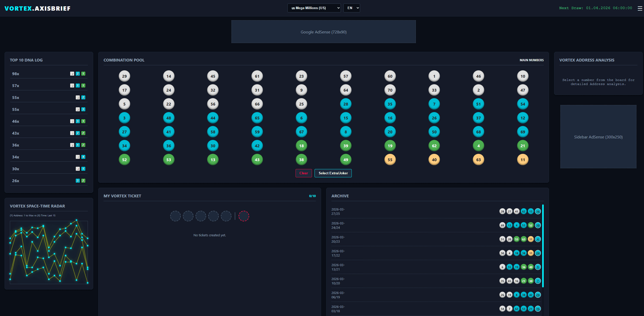Viewport: 644px width, 316px height.
Task: Select teal ball 28 in the combination pool
Action: [345, 104]
